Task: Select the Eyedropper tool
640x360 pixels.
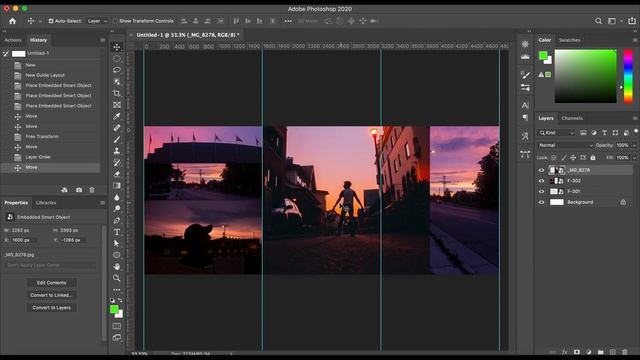Action: pos(117,116)
